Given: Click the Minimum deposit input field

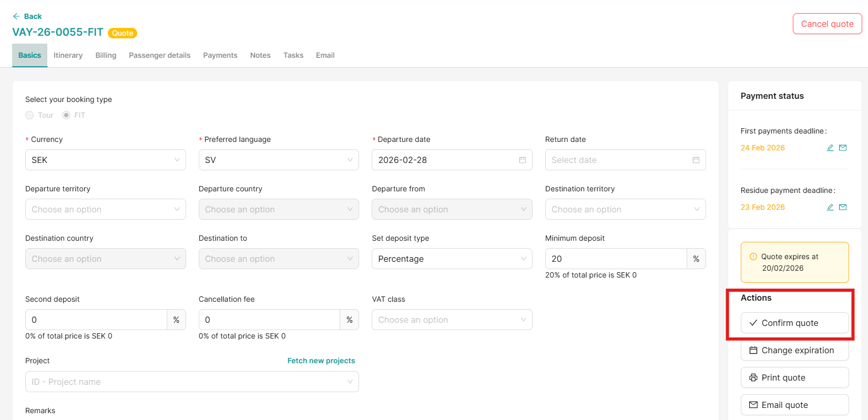Looking at the screenshot, I should click(615, 259).
